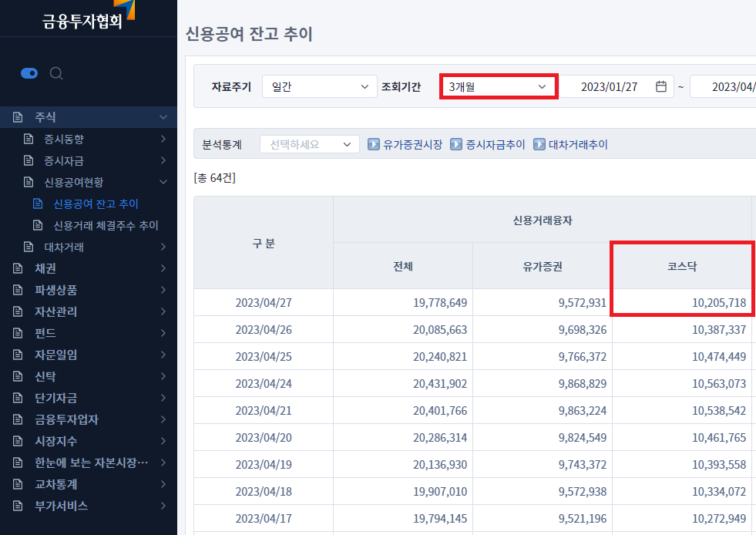Image resolution: width=756 pixels, height=535 pixels.
Task: Open the 자료주기 일간 dropdown
Action: (320, 86)
